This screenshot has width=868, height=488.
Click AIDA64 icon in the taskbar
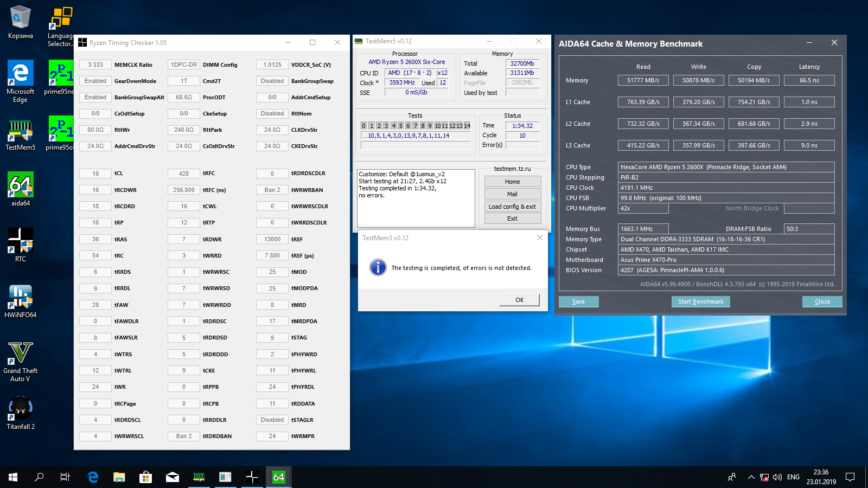(x=278, y=477)
